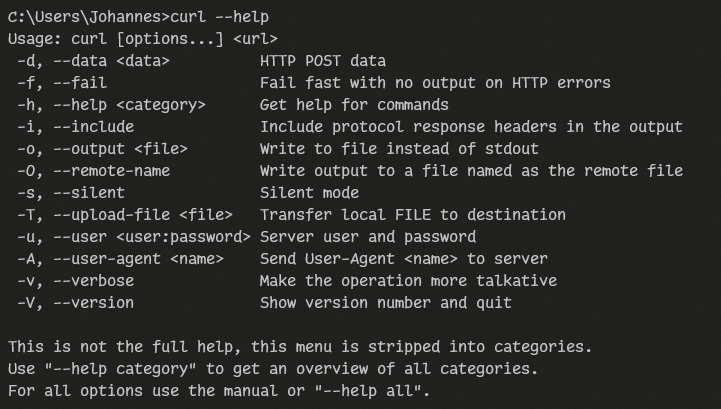Click the "-o, --output <file>" option
Screen dimensions: 721x409
click(102, 149)
